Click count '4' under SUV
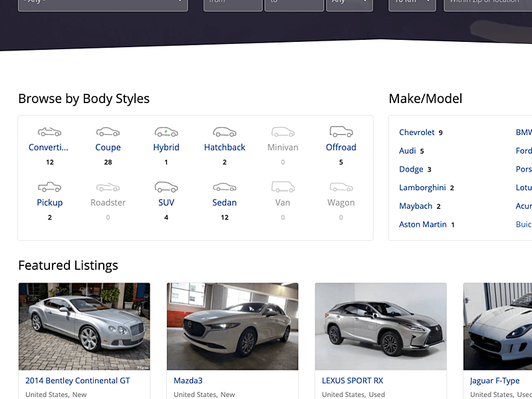 166,217
